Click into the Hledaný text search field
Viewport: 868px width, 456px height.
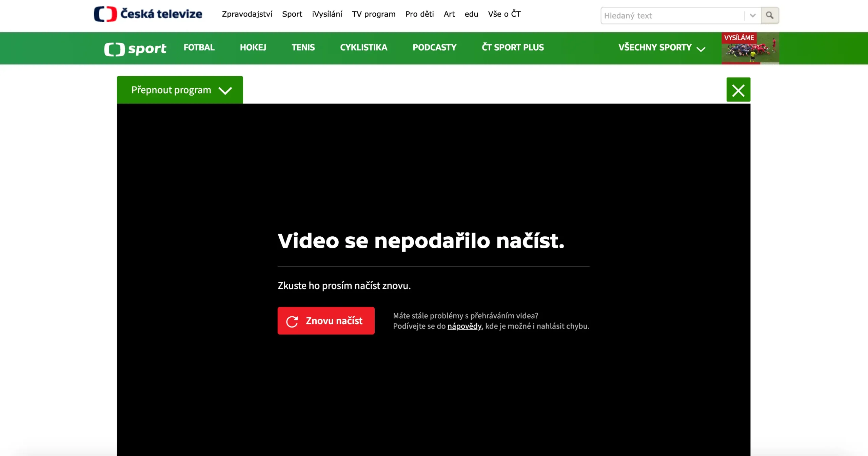point(671,16)
